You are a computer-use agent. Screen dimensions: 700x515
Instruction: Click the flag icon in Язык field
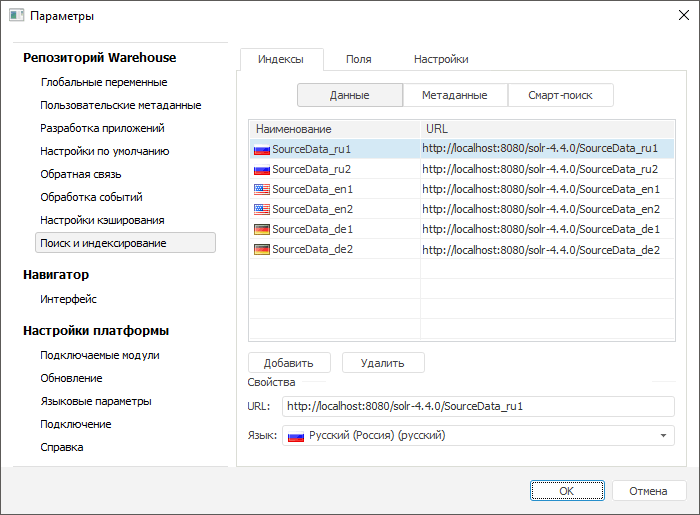296,436
